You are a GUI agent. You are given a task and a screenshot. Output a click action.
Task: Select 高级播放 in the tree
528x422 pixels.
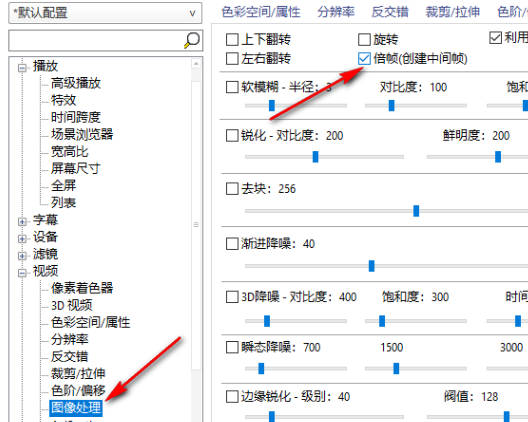(76, 83)
